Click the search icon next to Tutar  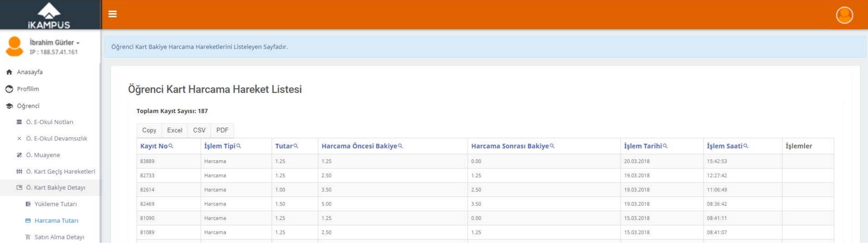pos(296,146)
